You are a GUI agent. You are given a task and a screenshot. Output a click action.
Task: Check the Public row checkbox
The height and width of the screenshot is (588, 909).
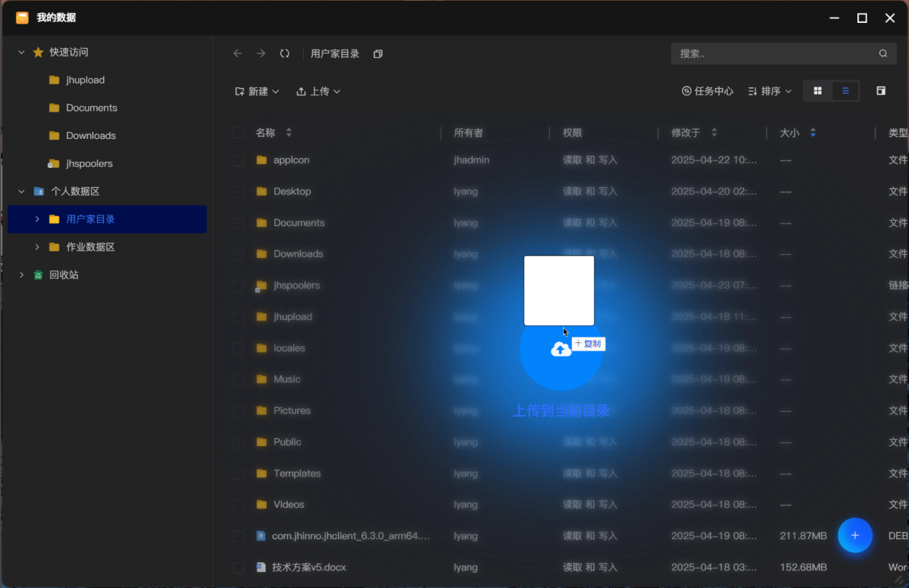pos(238,443)
